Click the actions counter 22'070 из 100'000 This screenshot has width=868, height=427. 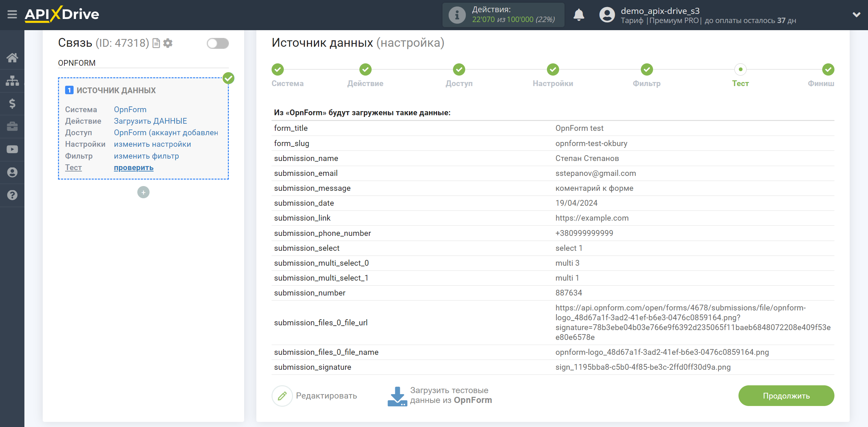pyautogui.click(x=514, y=20)
